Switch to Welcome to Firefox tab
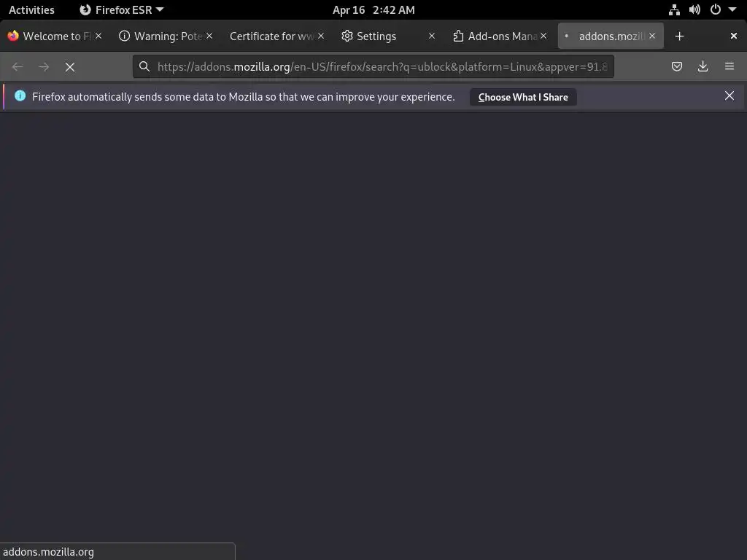Viewport: 747px width, 560px height. tap(55, 36)
